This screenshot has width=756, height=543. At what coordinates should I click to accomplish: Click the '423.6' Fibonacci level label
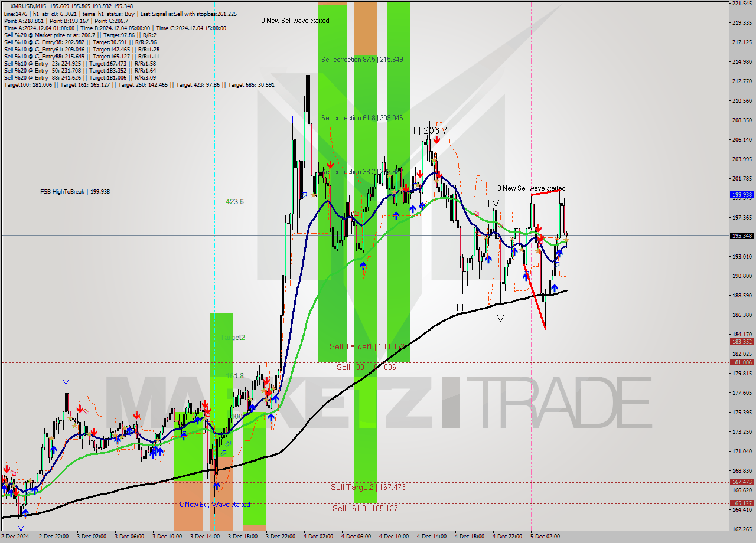pos(234,201)
